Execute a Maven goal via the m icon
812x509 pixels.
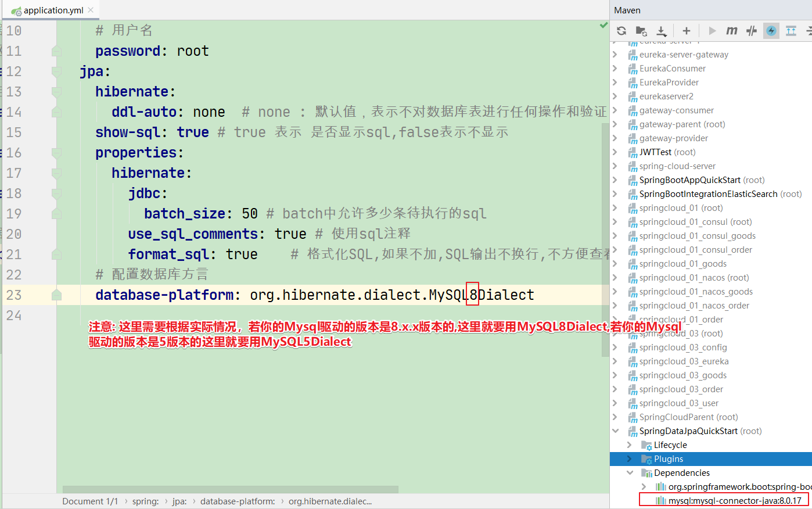click(x=731, y=31)
